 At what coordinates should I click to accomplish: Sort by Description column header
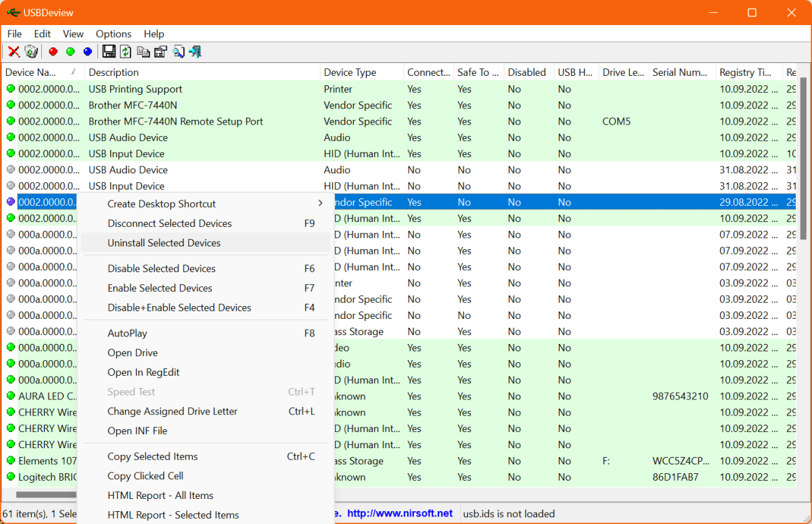coord(202,72)
